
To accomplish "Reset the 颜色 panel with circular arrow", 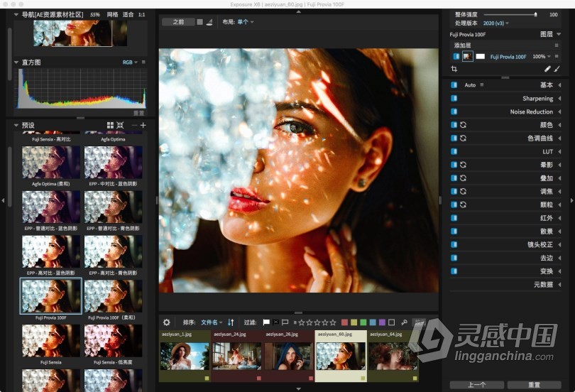I will 463,125.
